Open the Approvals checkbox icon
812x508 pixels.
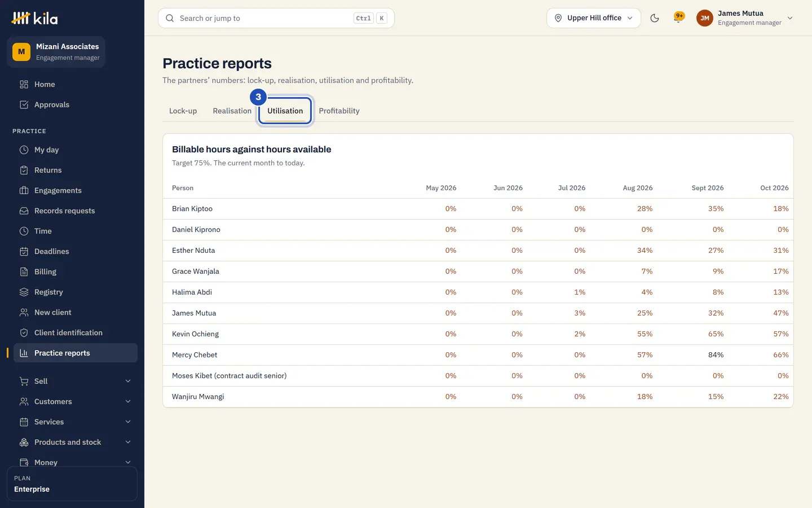tap(24, 104)
